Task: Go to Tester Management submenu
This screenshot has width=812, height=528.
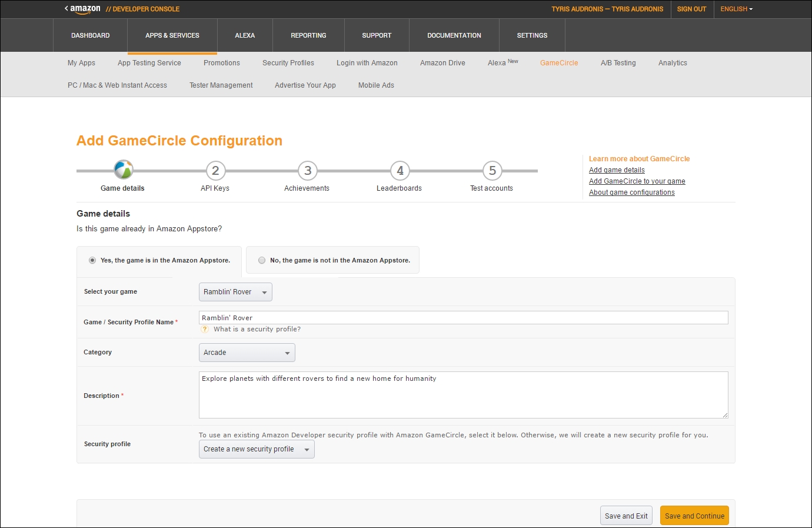Action: (221, 85)
